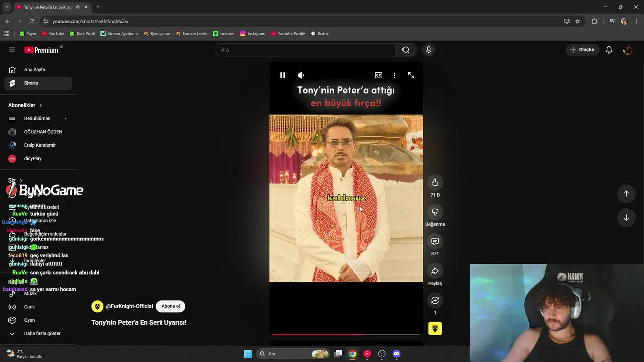644x362 pixels.
Task: Open the FurKnight channel avatar
Action: pos(97,306)
